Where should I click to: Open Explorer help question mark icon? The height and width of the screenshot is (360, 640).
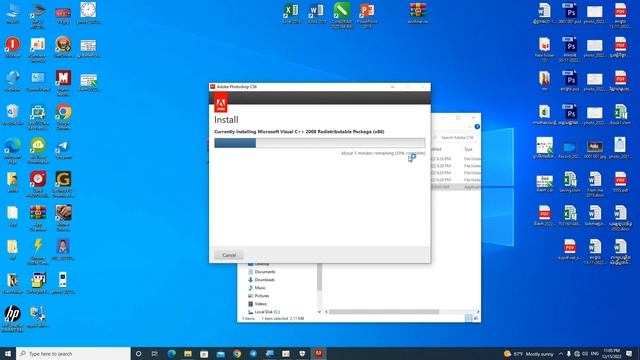477,127
